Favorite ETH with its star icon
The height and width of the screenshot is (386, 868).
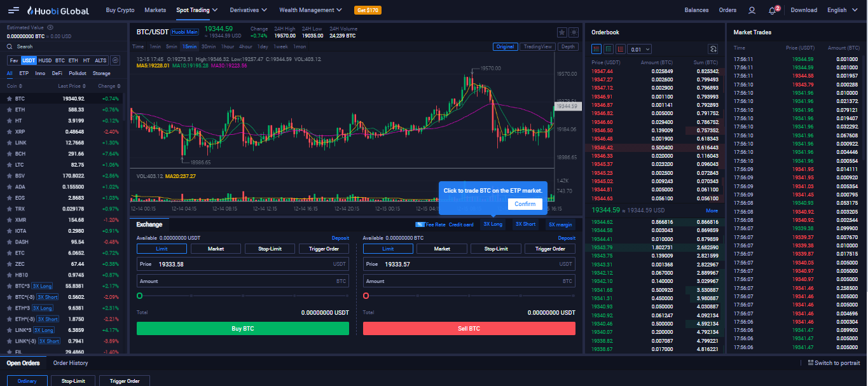click(x=10, y=109)
